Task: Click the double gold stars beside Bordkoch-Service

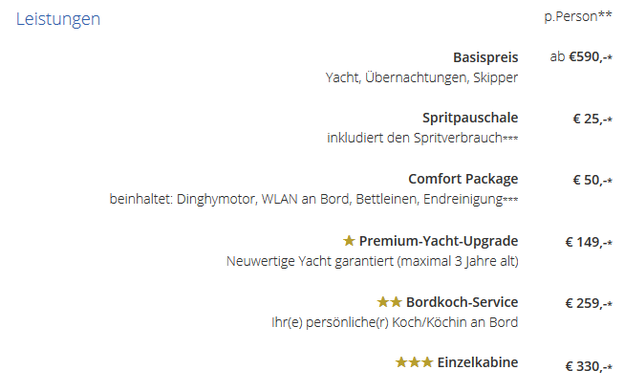Action: 389,302
